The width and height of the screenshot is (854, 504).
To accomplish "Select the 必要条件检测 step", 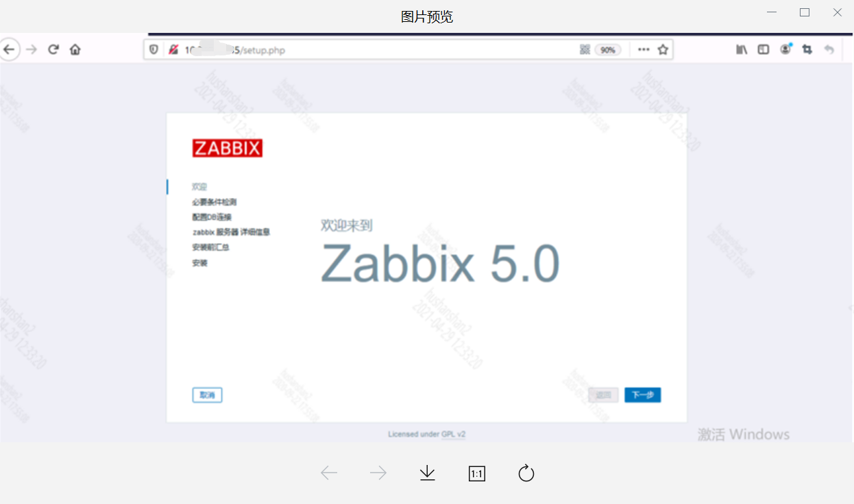I will (215, 202).
